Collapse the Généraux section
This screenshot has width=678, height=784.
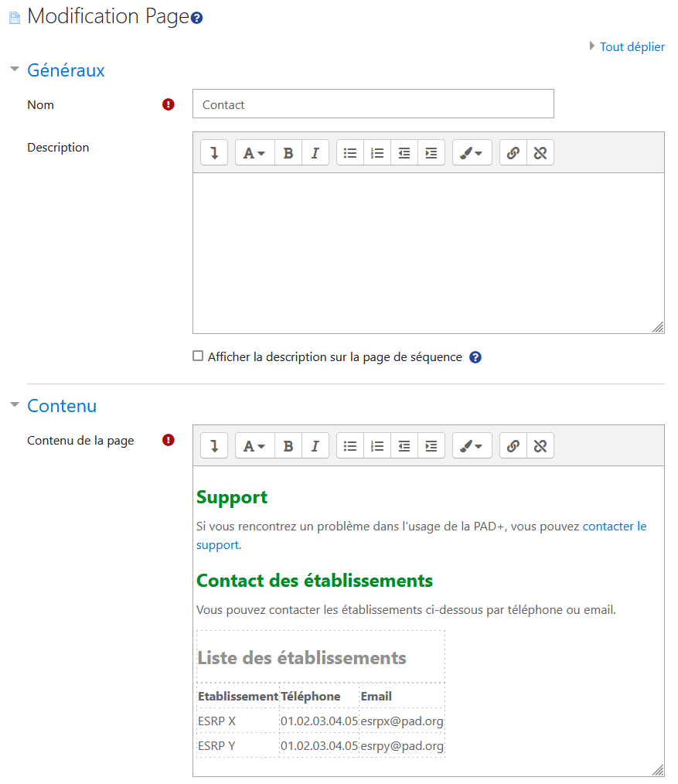click(14, 70)
